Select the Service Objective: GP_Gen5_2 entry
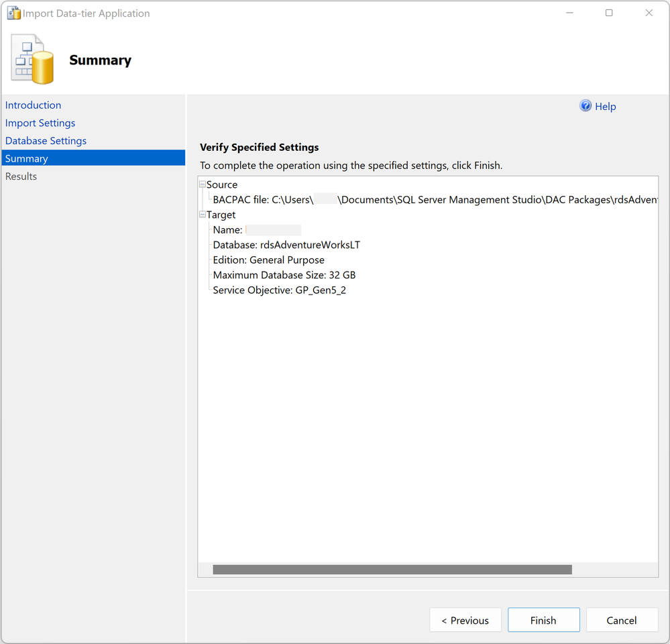This screenshot has width=670, height=644. pyautogui.click(x=279, y=290)
